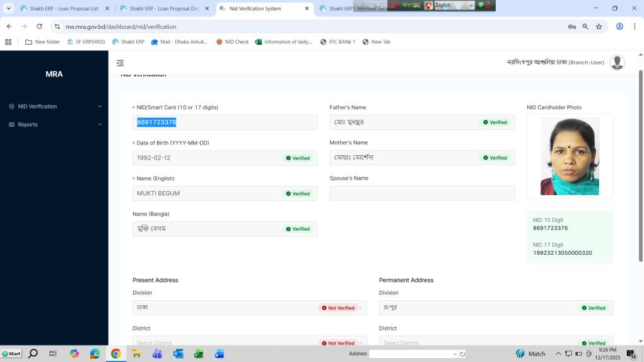This screenshot has height=362, width=644.
Task: Open Outlook from the taskbar
Action: 178,354
